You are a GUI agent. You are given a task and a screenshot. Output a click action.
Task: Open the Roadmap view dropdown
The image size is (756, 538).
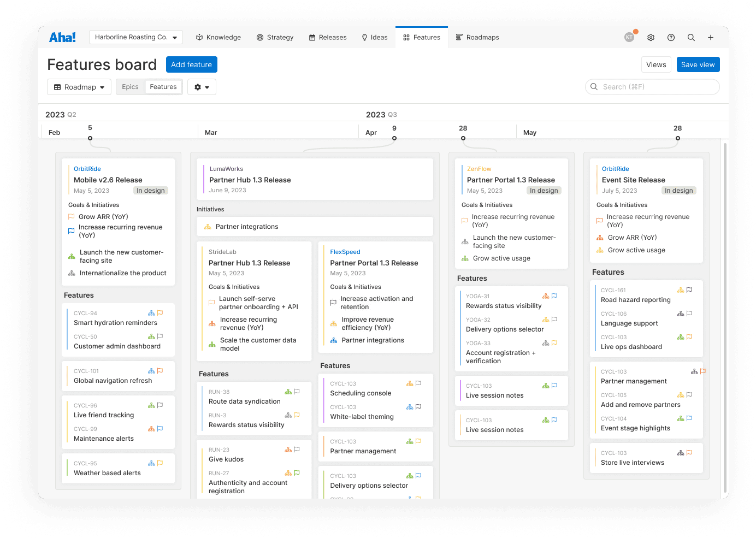(79, 87)
